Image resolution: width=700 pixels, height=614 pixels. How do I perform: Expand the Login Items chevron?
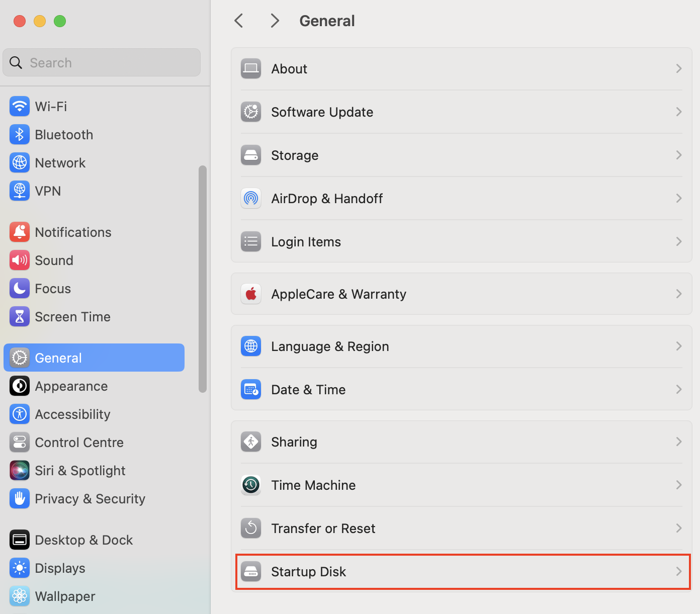(679, 242)
